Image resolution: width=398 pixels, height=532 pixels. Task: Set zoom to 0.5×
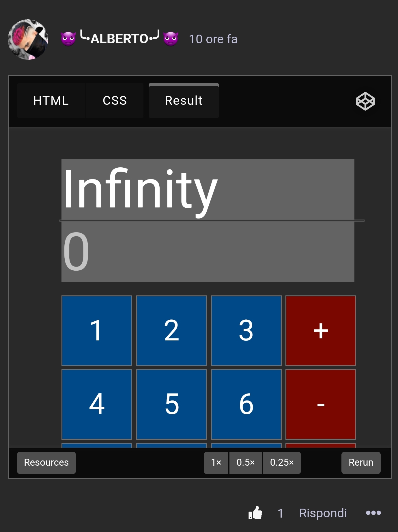tap(246, 462)
